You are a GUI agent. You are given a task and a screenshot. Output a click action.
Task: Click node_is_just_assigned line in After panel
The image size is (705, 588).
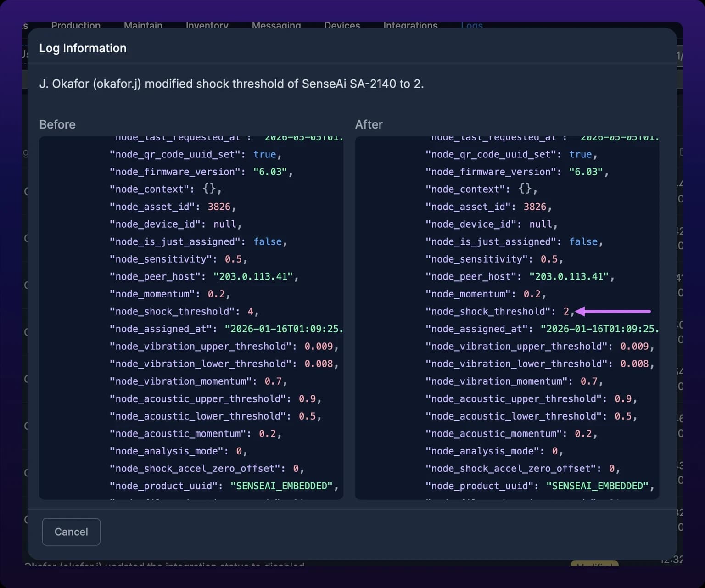coord(514,241)
